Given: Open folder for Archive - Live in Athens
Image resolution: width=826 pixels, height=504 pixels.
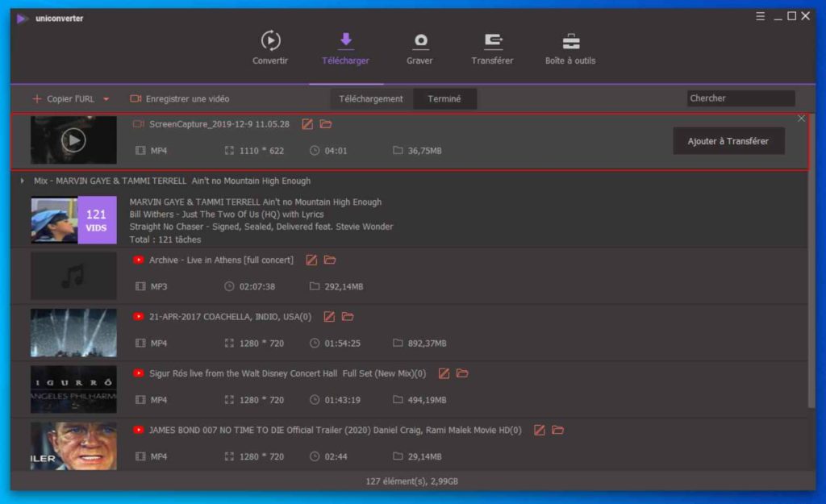Looking at the screenshot, I should click(x=330, y=260).
